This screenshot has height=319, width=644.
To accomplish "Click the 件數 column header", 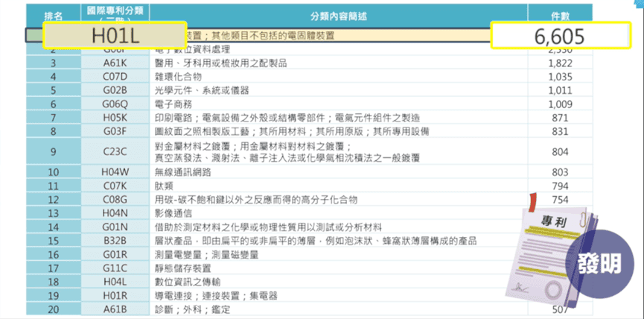I will 560,13.
